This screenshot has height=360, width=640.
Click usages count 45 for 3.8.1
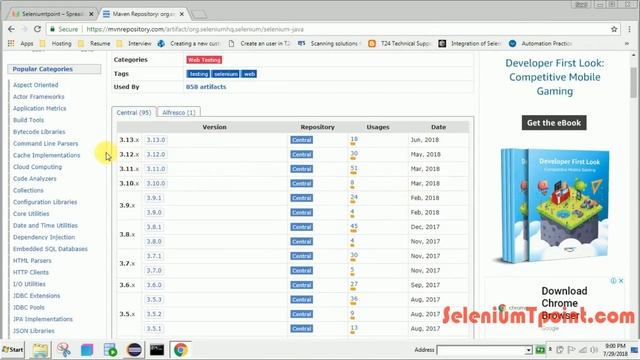353,226
